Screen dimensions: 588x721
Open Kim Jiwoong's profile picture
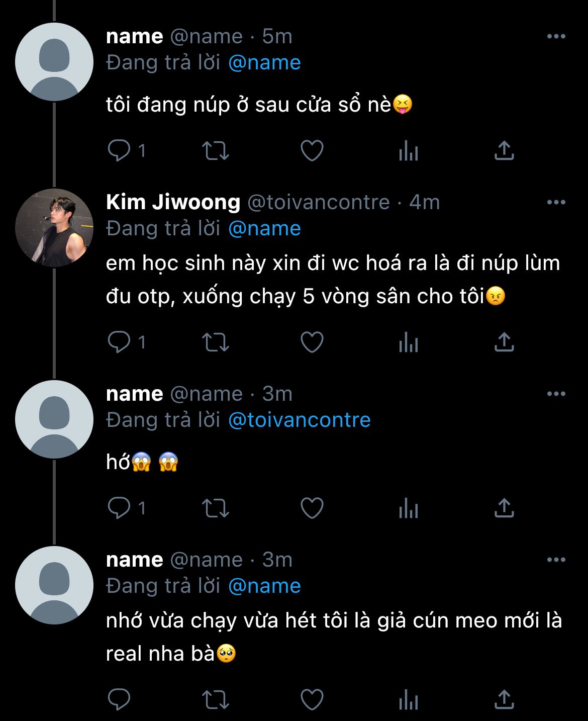click(x=54, y=228)
